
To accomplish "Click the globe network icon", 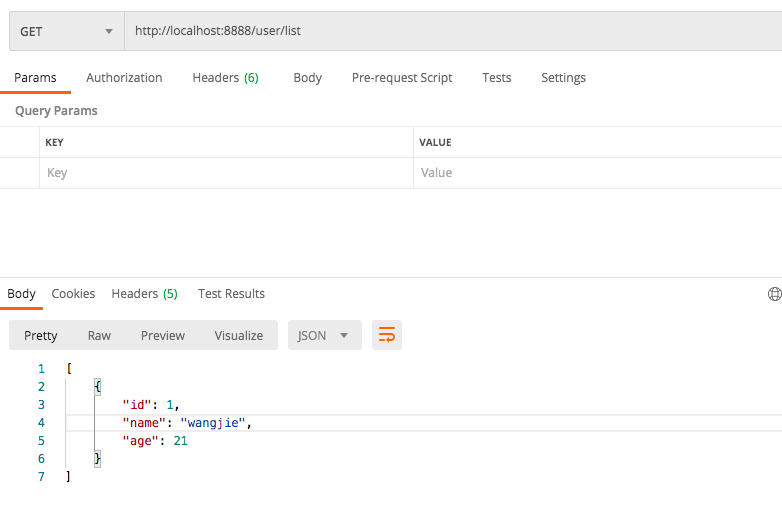I will tap(775, 294).
